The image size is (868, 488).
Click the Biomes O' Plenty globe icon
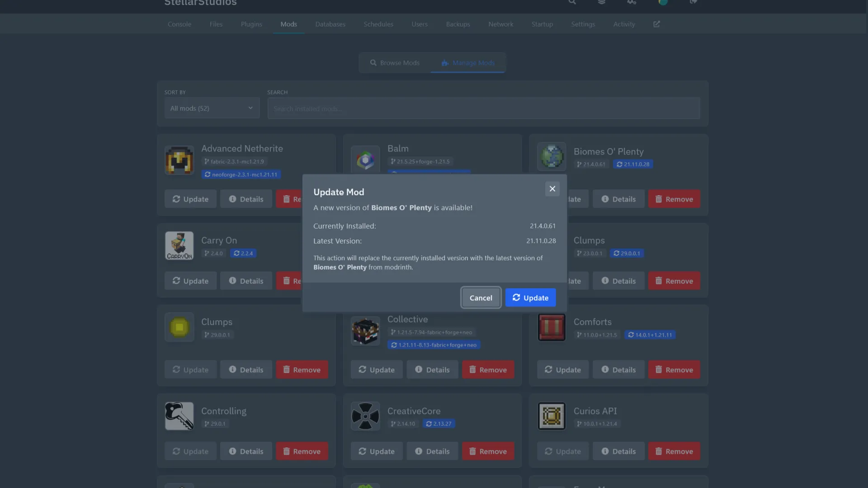click(551, 157)
